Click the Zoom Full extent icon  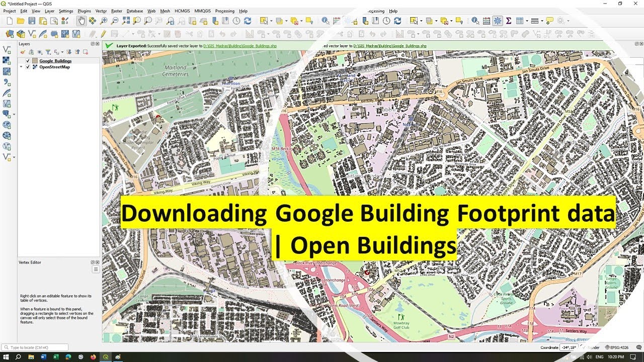click(x=126, y=21)
